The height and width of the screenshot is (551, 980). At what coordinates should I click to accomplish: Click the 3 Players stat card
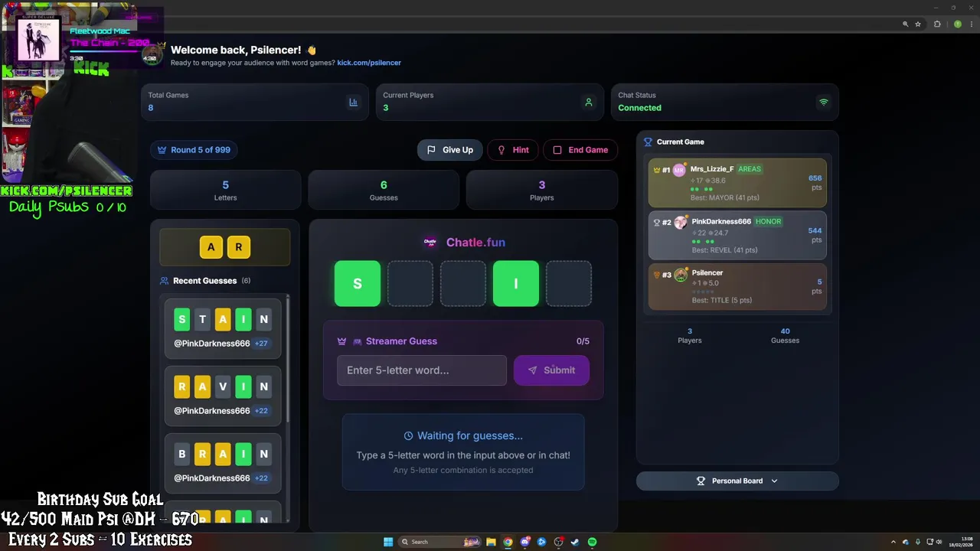[541, 190]
